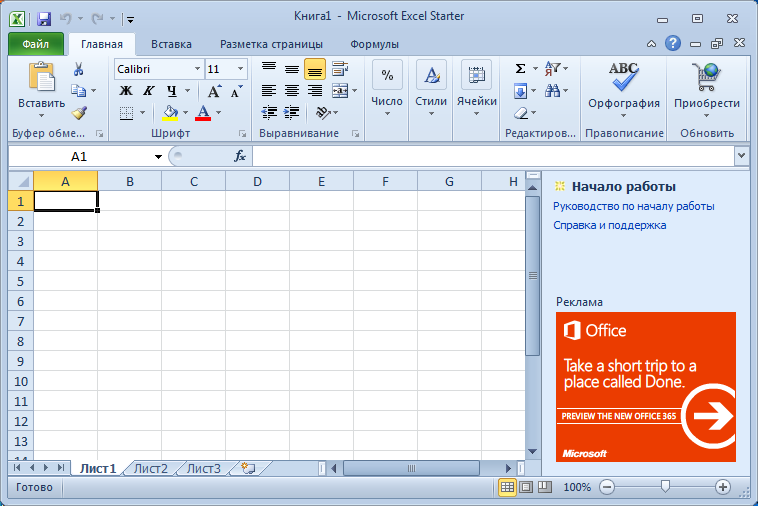Click the Find binoculars icon
The height and width of the screenshot is (506, 758).
tap(553, 90)
